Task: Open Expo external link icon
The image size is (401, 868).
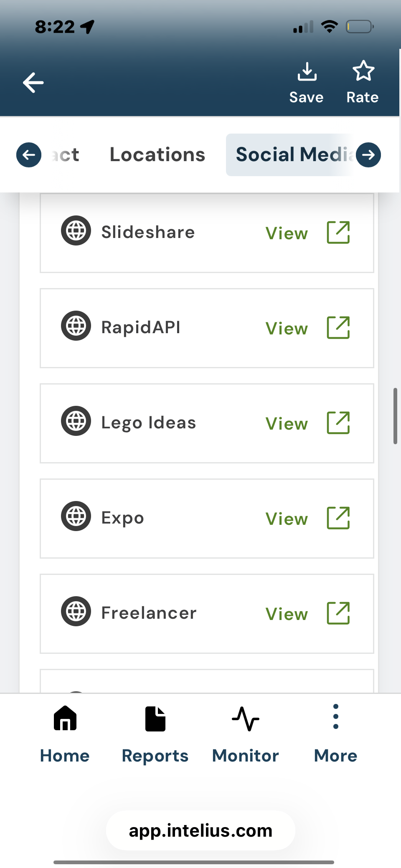Action: coord(338,518)
